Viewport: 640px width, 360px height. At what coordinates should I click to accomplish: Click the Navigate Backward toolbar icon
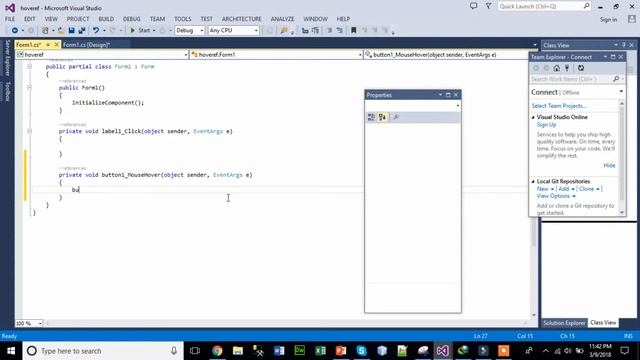click(x=15, y=31)
